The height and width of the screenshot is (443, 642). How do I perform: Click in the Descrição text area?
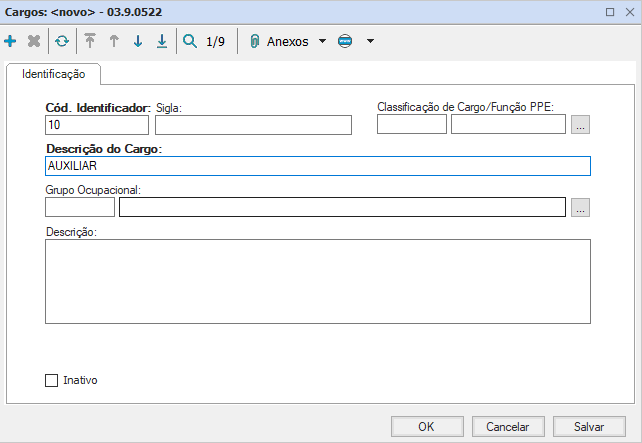coord(317,281)
